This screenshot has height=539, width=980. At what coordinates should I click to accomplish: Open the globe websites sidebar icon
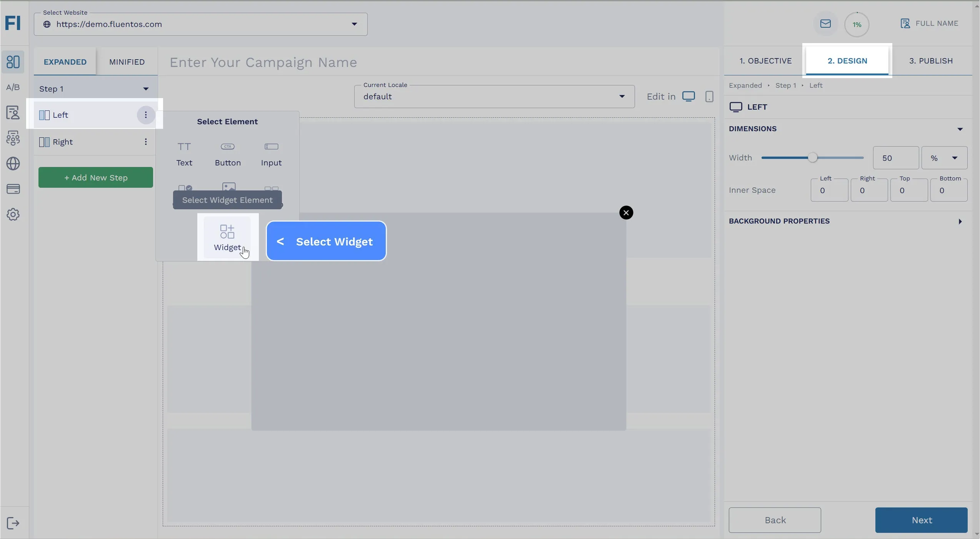[13, 164]
